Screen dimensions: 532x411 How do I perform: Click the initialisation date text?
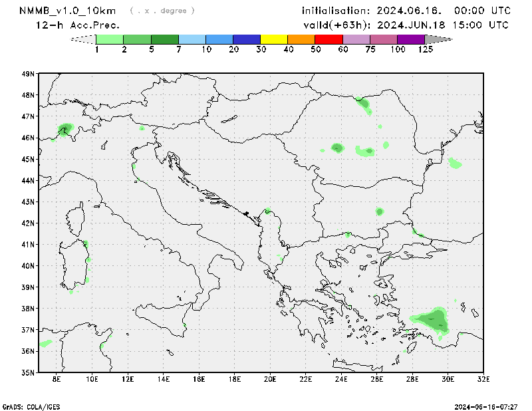(x=406, y=11)
